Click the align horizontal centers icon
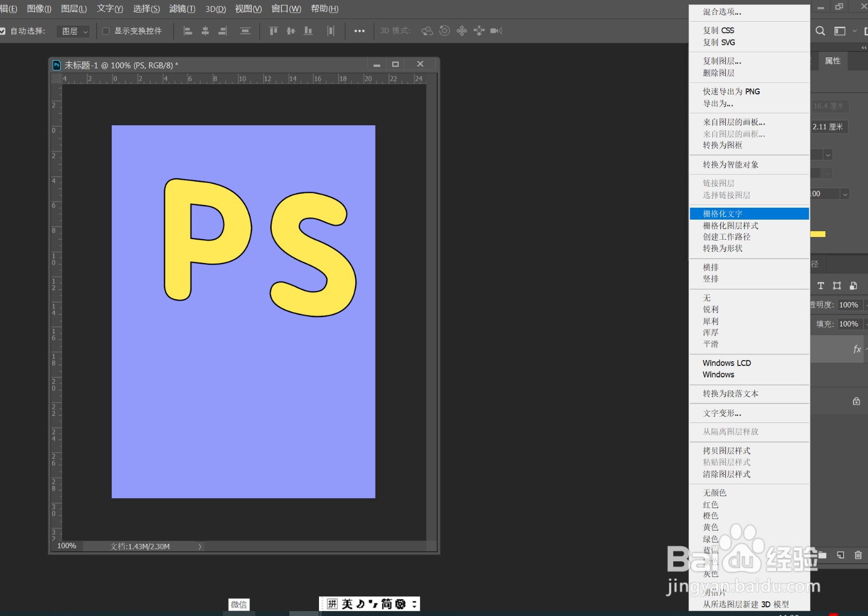 (205, 31)
